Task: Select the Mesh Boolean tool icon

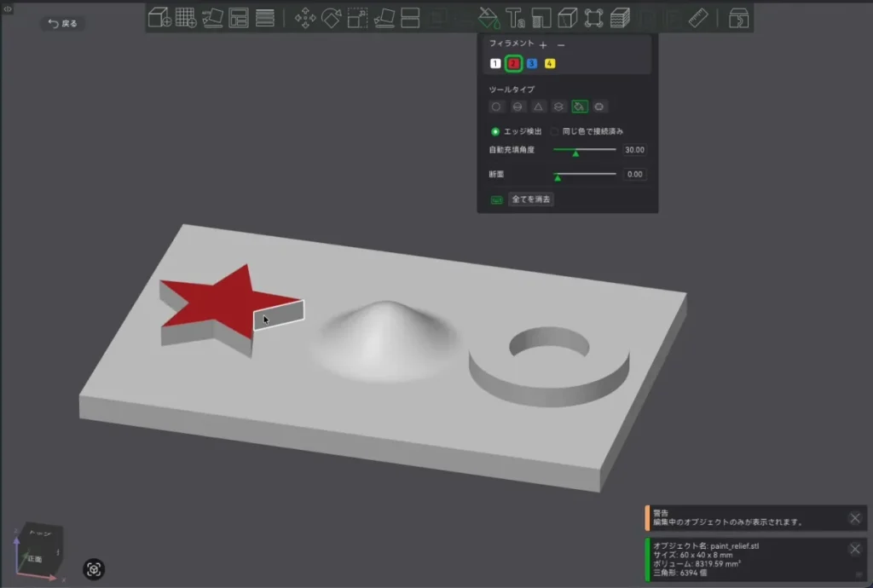Action: coord(593,18)
